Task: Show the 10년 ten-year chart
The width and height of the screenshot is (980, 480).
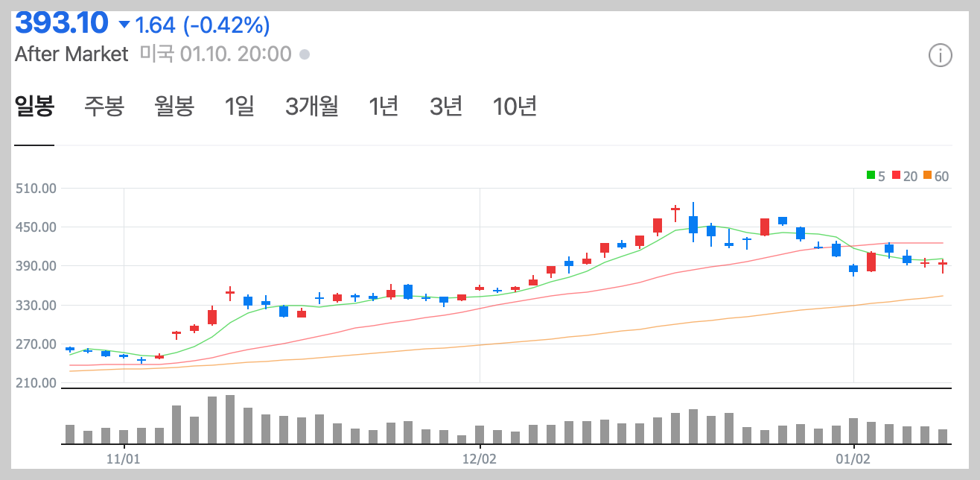Action: [515, 107]
